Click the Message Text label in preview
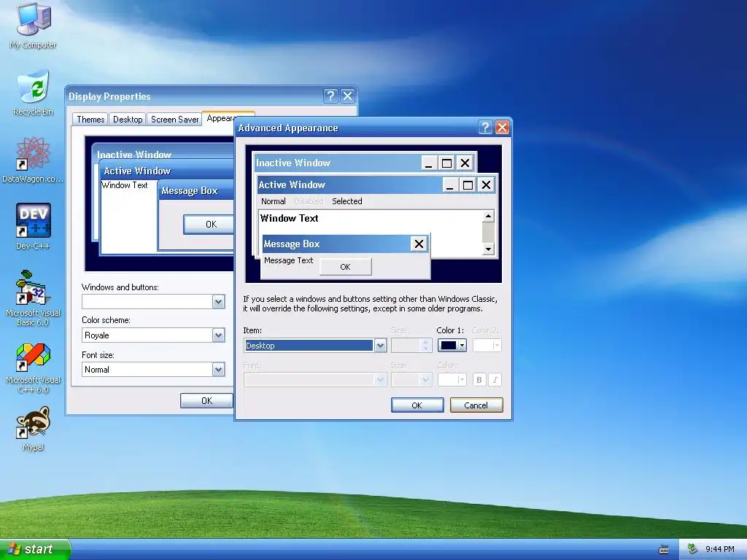The width and height of the screenshot is (747, 560). 289,260
